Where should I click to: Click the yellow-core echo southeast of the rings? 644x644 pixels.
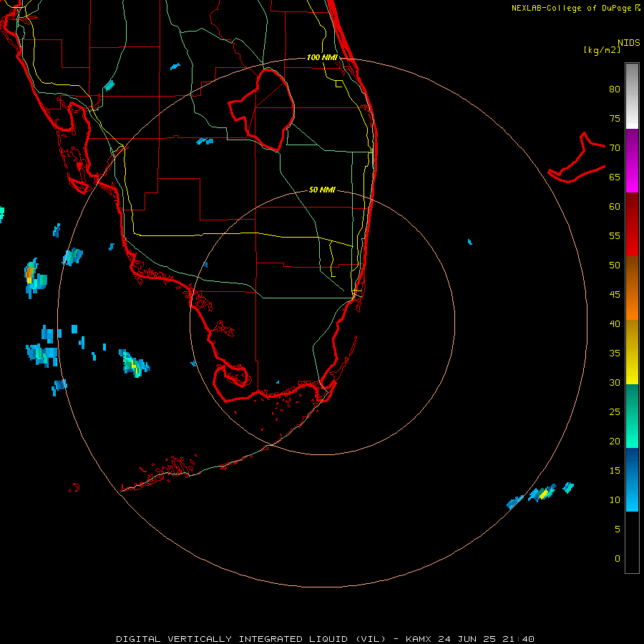tap(542, 492)
